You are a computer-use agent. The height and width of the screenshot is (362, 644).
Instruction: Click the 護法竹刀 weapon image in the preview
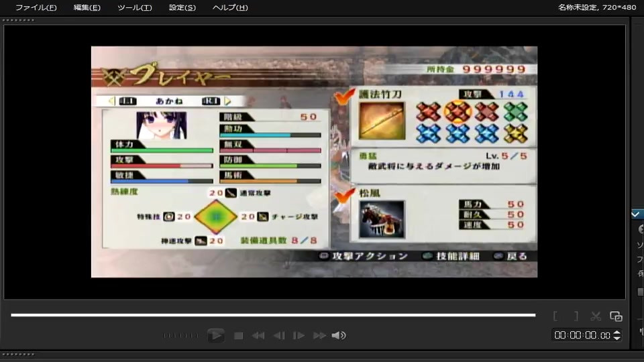[x=382, y=121]
